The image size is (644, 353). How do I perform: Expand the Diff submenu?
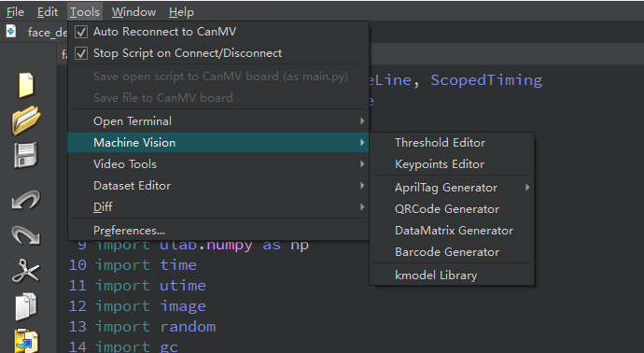click(218, 206)
